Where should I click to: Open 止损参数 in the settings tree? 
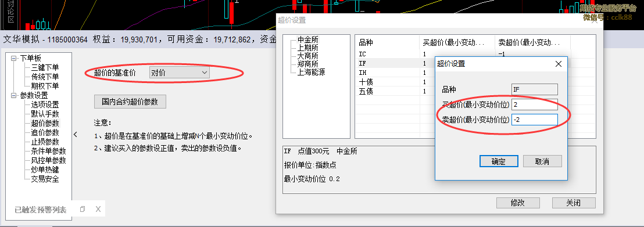45,142
